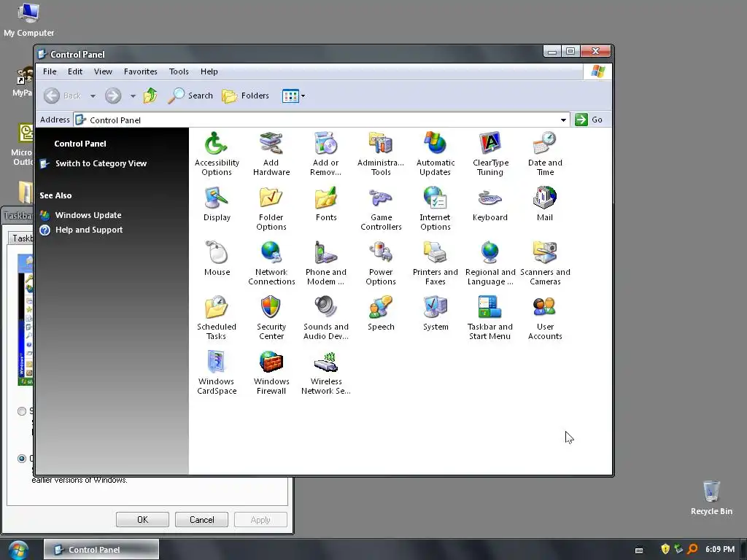The width and height of the screenshot is (747, 560).
Task: Open Mouse settings icon
Action: point(217,259)
